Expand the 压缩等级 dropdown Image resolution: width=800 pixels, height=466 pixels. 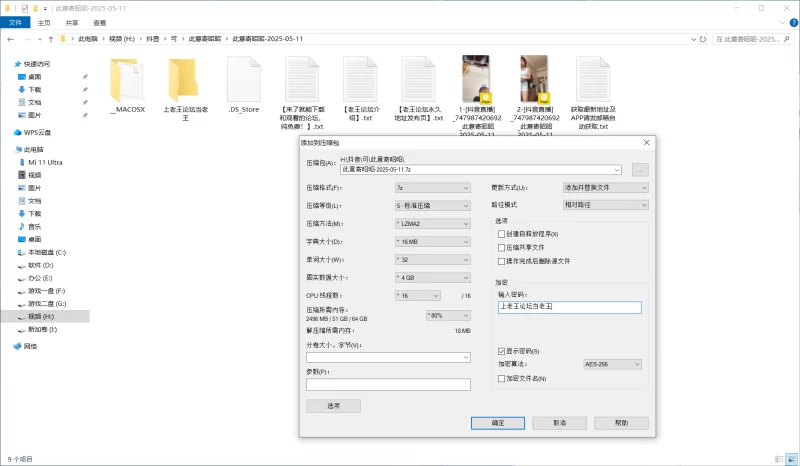(432, 205)
